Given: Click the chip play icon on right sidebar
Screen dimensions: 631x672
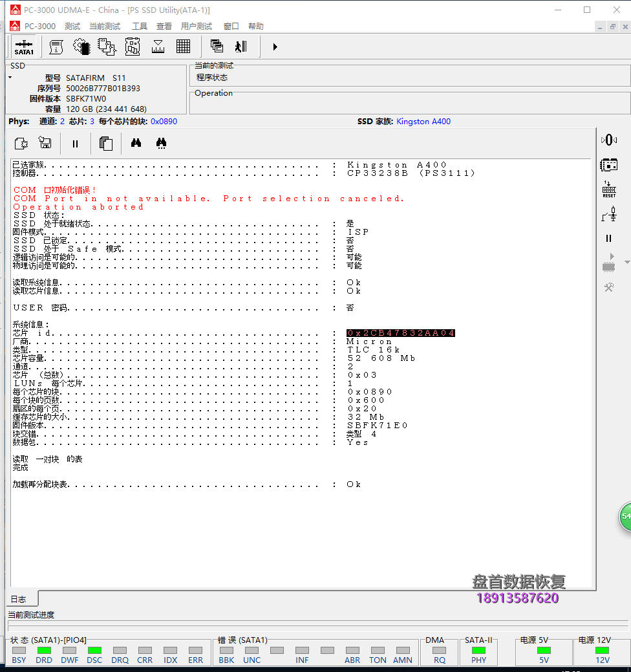Looking at the screenshot, I should tap(609, 263).
